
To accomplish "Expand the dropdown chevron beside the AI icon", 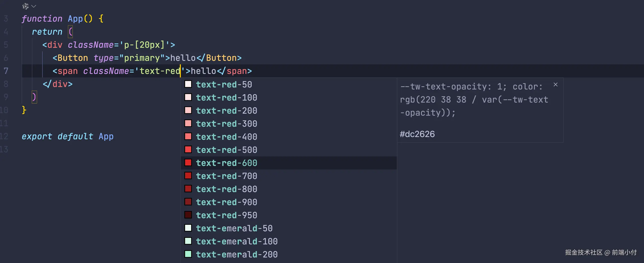I will 34,6.
